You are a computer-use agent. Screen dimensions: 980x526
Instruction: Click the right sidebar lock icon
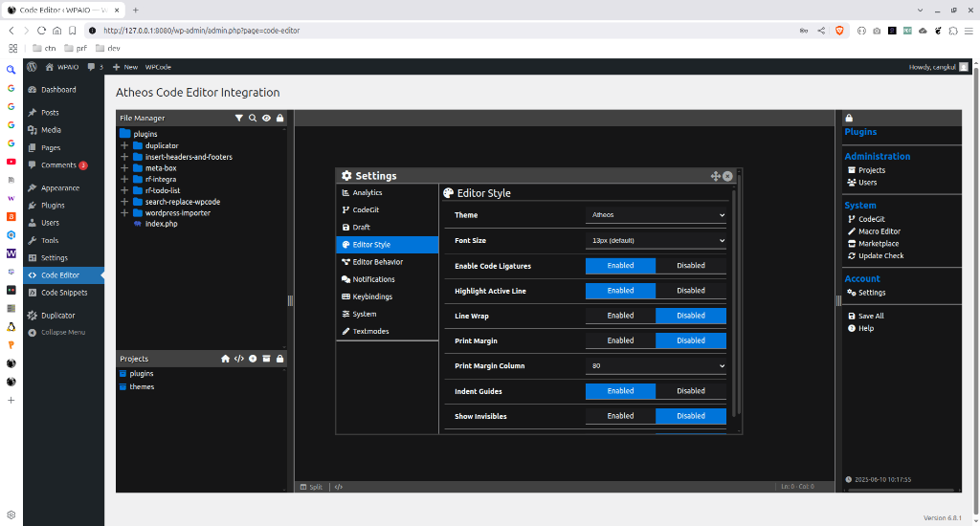(x=849, y=118)
